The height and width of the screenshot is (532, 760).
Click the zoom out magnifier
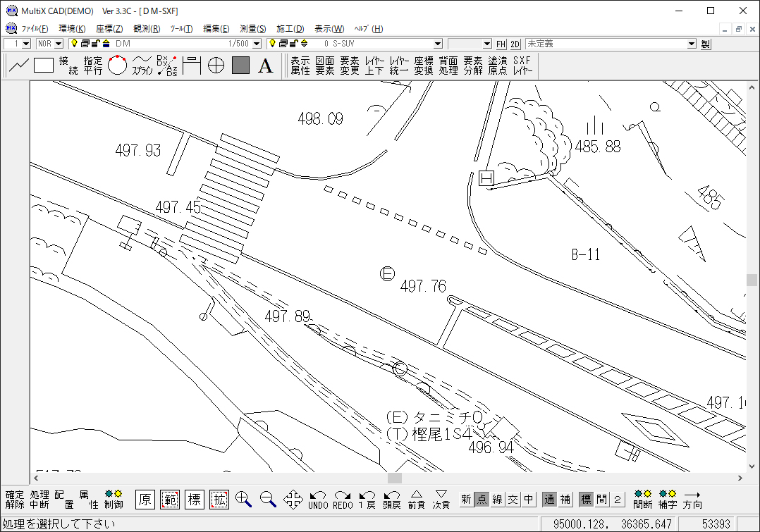(x=268, y=500)
